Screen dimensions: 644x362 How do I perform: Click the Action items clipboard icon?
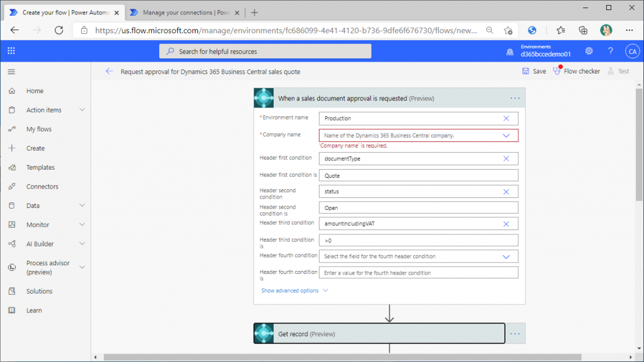(x=12, y=110)
